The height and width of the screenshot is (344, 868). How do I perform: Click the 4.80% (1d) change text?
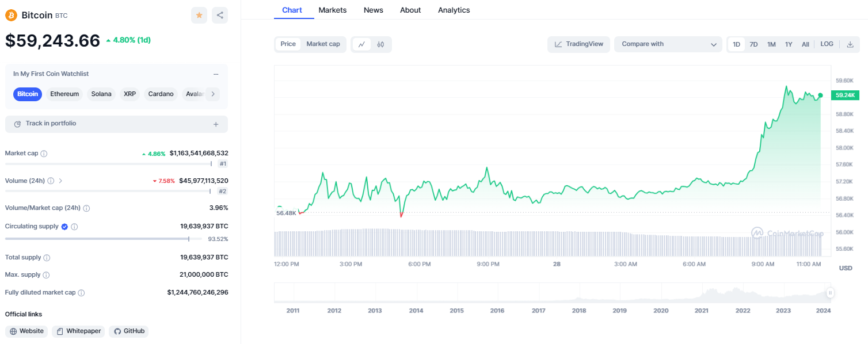tap(132, 40)
